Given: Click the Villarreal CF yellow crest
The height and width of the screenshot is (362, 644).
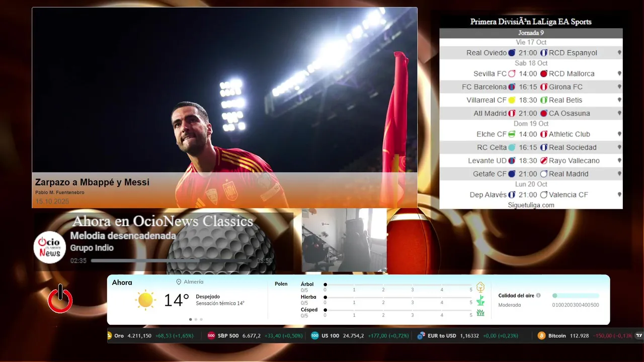Looking at the screenshot, I should point(512,100).
